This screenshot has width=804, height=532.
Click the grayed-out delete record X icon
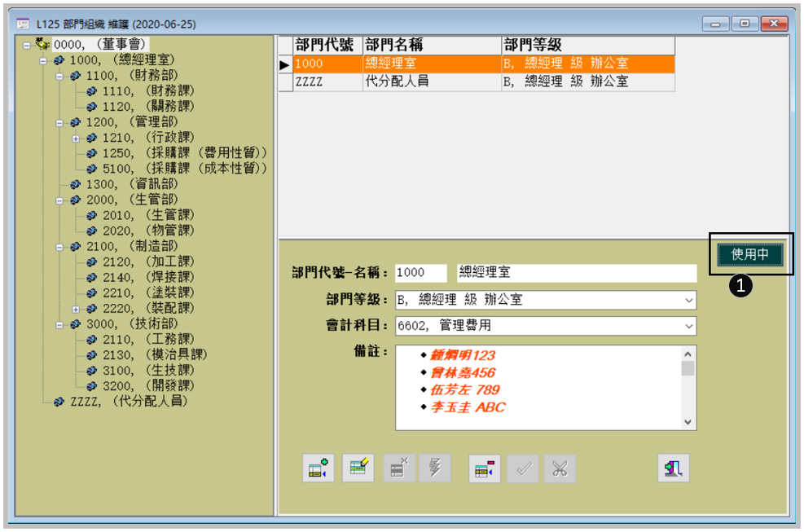[398, 468]
